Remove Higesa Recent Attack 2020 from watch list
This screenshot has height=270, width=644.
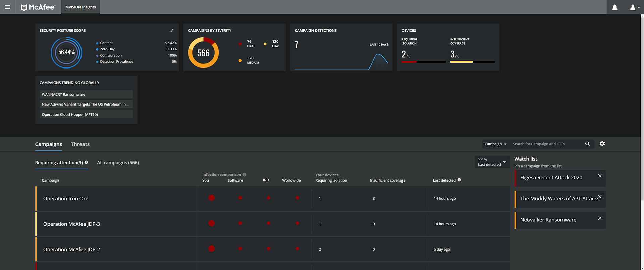point(600,176)
